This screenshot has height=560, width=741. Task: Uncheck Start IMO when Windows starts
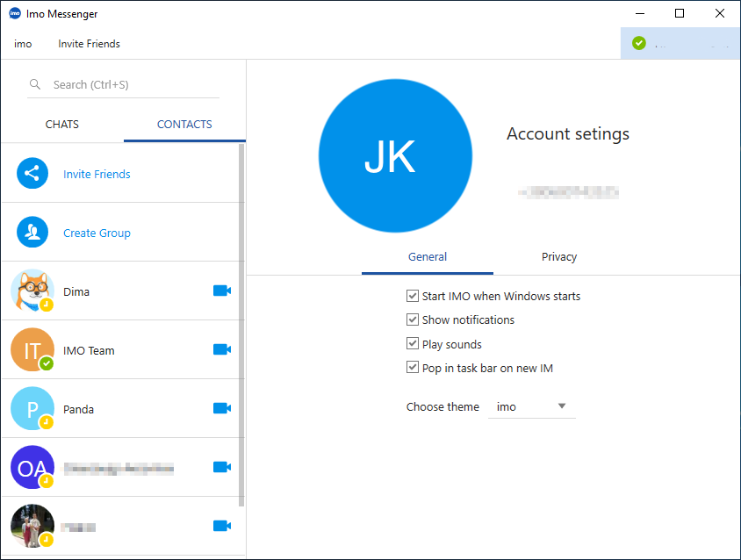[x=412, y=296]
